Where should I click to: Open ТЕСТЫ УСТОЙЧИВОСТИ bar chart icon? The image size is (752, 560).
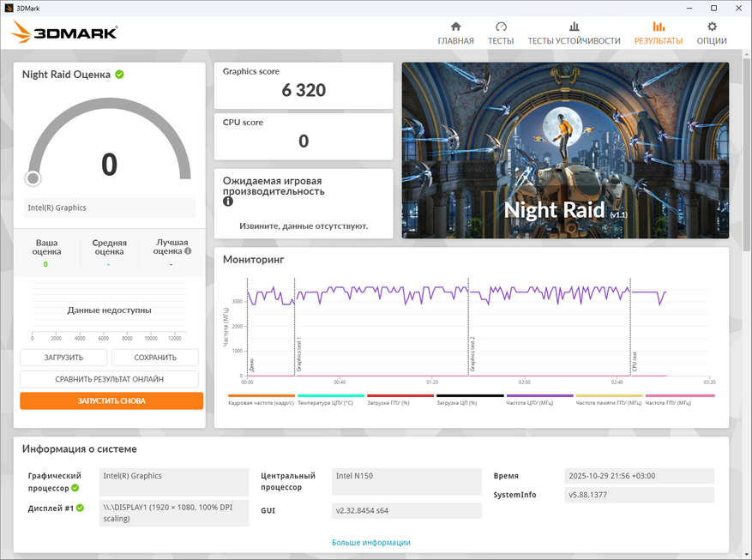(x=574, y=27)
